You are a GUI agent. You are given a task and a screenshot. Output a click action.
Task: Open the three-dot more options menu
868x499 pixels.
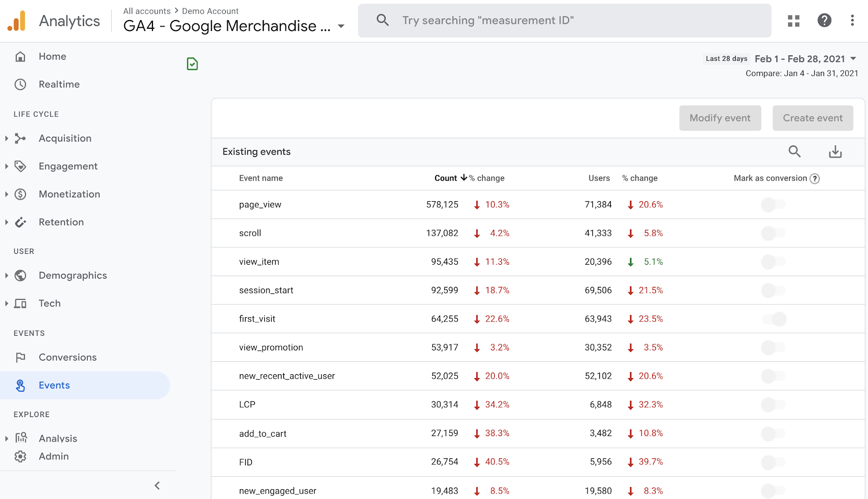tap(852, 21)
